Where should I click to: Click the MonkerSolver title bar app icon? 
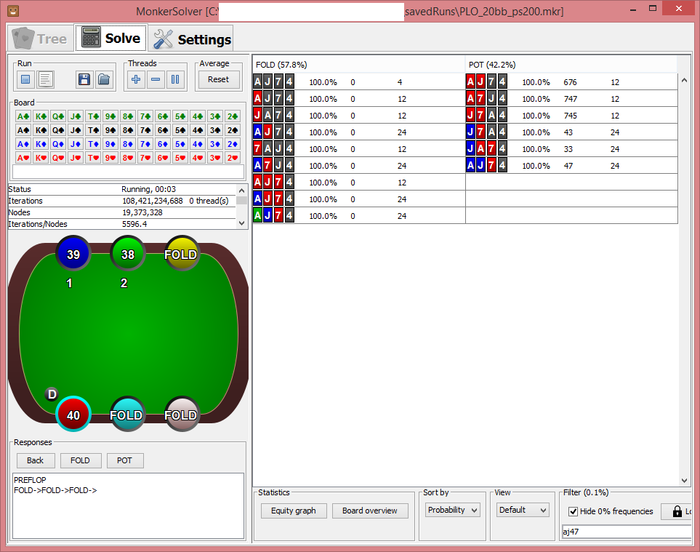(13, 10)
